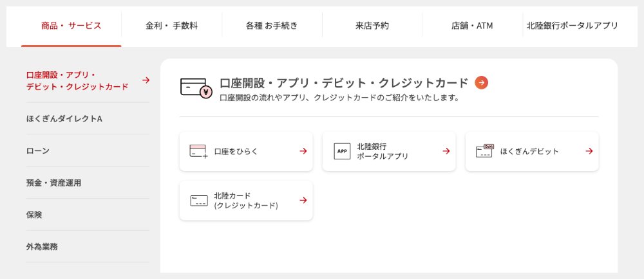Viewport: 644px width, 279px height.
Task: Open the 商品・サービス tab
Action: [71, 26]
